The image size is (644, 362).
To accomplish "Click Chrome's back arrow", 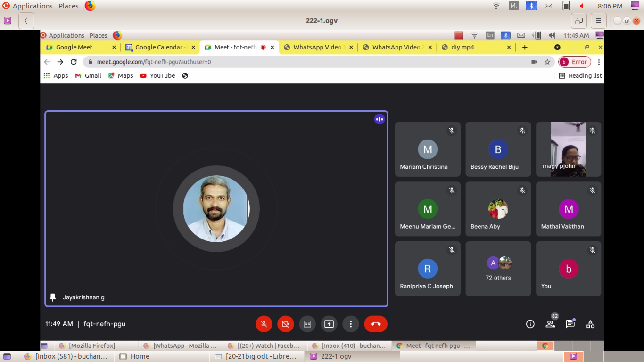I will click(x=47, y=62).
